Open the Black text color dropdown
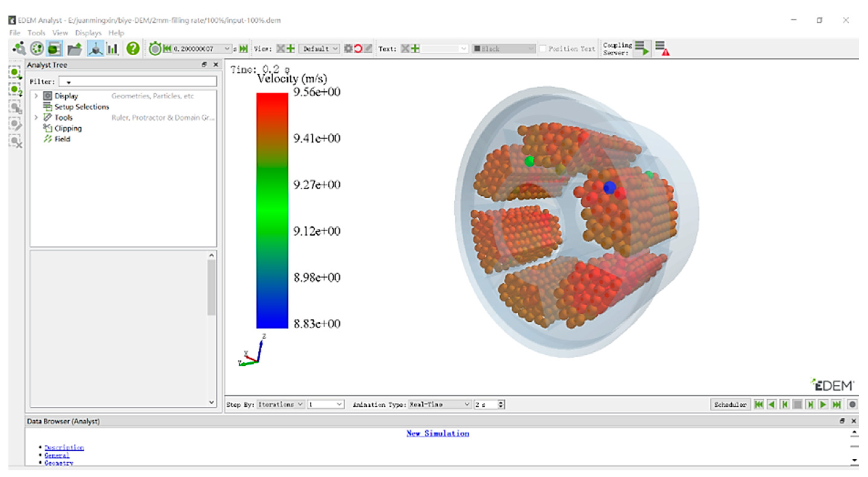 503,49
